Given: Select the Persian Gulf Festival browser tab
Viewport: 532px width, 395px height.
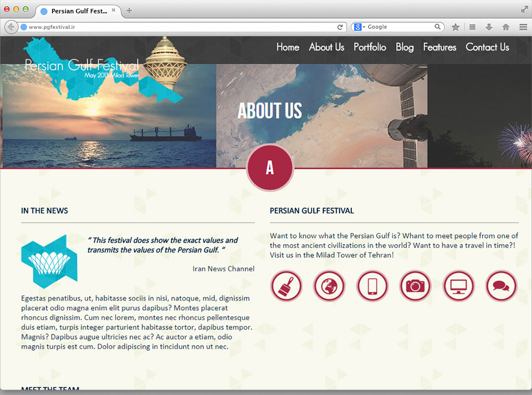Looking at the screenshot, I should pos(78,11).
